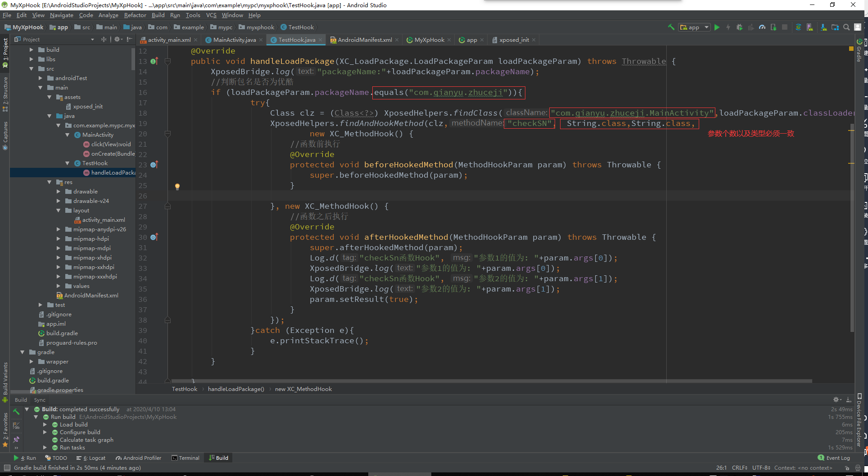
Task: Close the activity_main.xml tab
Action: (x=195, y=40)
